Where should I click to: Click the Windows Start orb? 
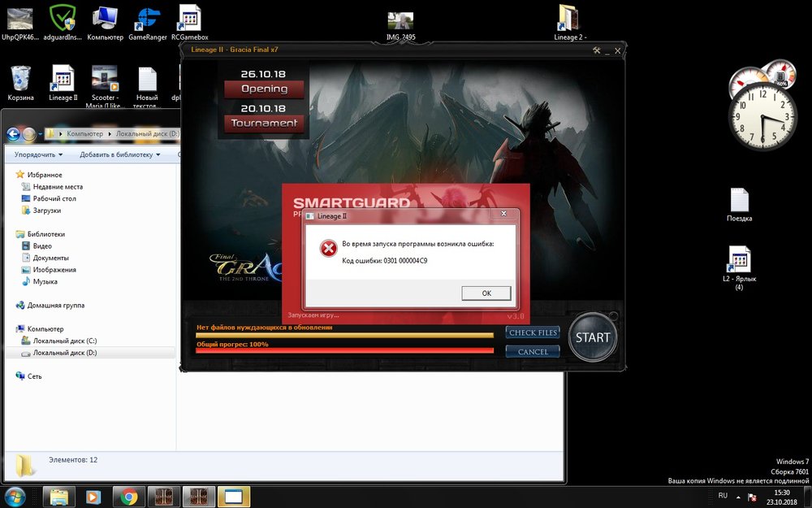pyautogui.click(x=16, y=496)
